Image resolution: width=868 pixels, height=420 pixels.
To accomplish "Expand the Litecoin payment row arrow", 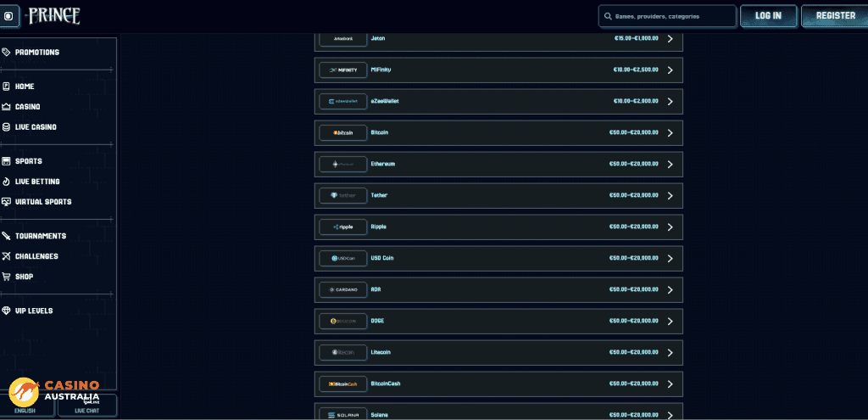I will click(670, 352).
